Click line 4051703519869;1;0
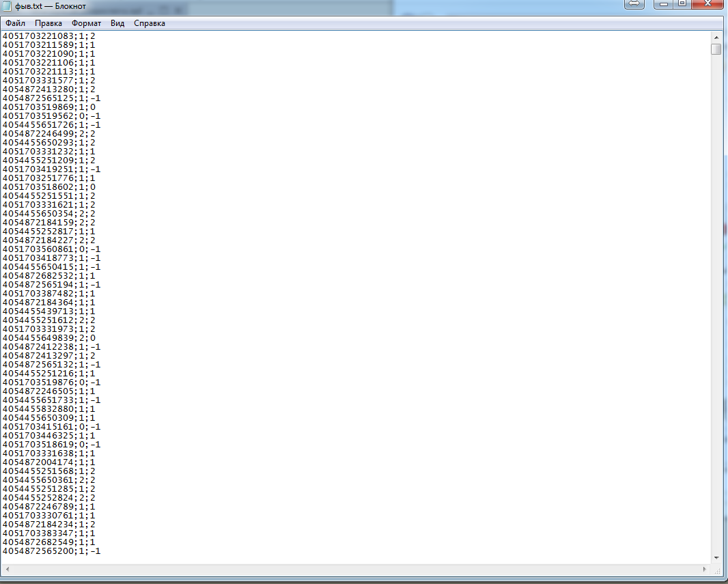Viewport: 728px width, 584px height. (x=48, y=107)
